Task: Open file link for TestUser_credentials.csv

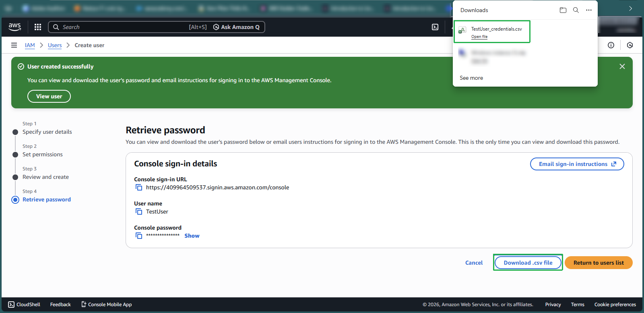Action: pos(479,37)
